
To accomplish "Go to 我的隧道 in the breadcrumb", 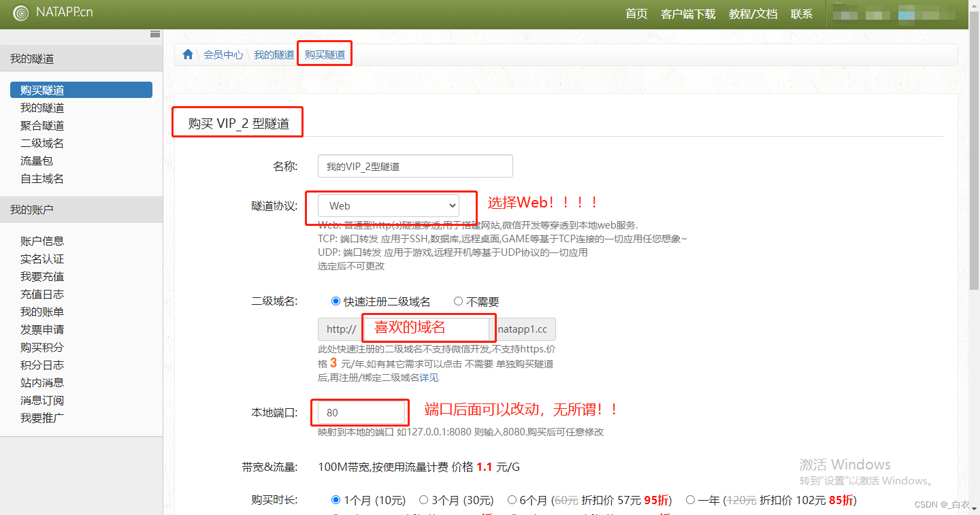I will pyautogui.click(x=274, y=54).
